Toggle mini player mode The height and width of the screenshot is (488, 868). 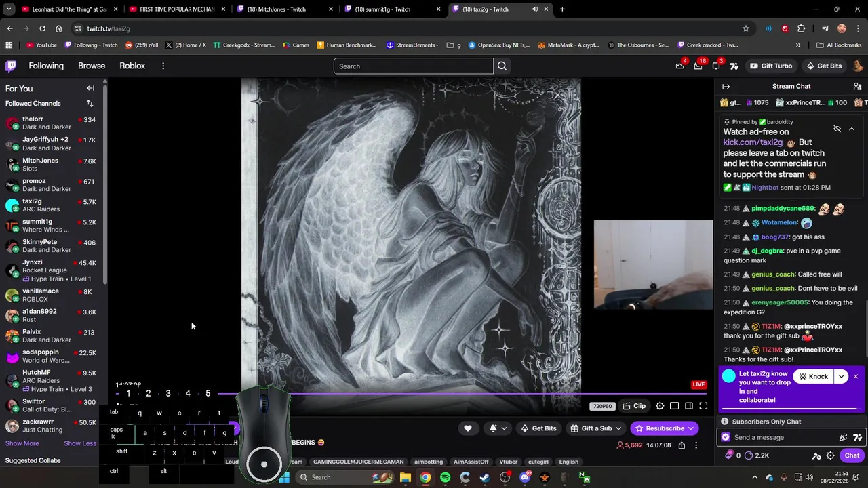tap(674, 406)
